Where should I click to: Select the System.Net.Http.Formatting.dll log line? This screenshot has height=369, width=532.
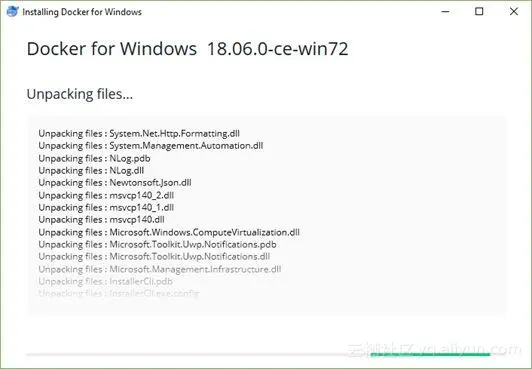point(139,134)
